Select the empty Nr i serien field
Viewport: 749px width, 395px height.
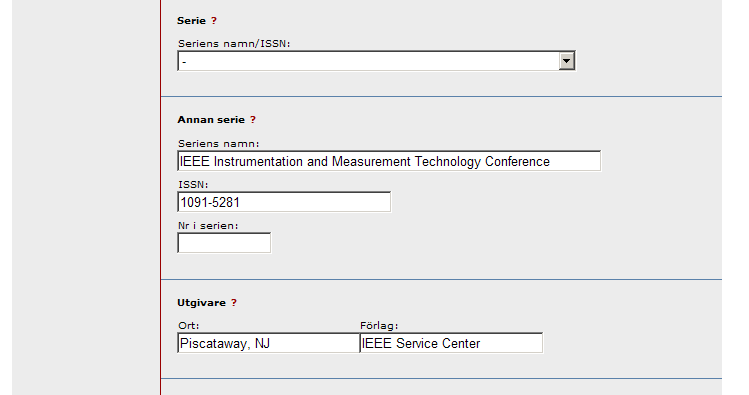224,243
